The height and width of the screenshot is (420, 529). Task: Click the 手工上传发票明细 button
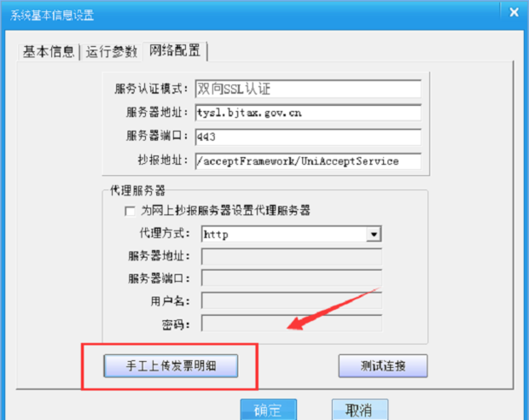[x=171, y=365]
